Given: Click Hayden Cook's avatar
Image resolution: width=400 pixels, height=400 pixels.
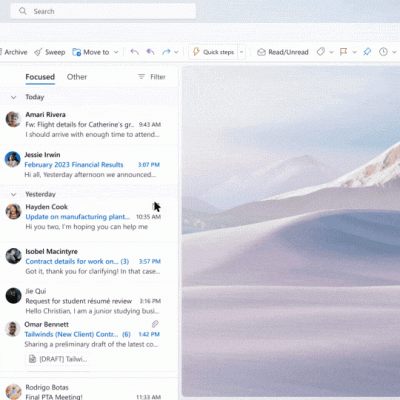Looking at the screenshot, I should 13,212.
